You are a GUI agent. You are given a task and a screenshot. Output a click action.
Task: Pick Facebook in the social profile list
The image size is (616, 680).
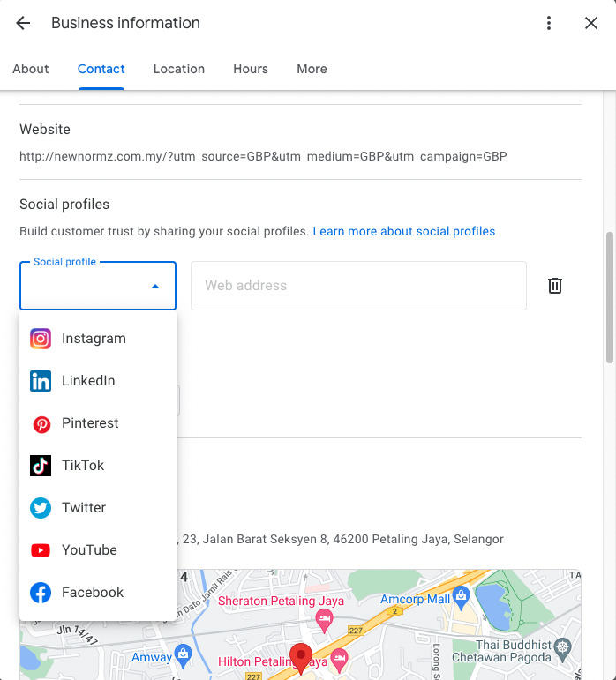point(98,593)
